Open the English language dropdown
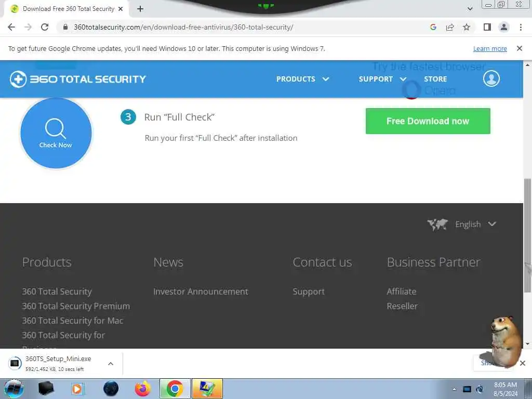This screenshot has height=399, width=532. pos(475,224)
